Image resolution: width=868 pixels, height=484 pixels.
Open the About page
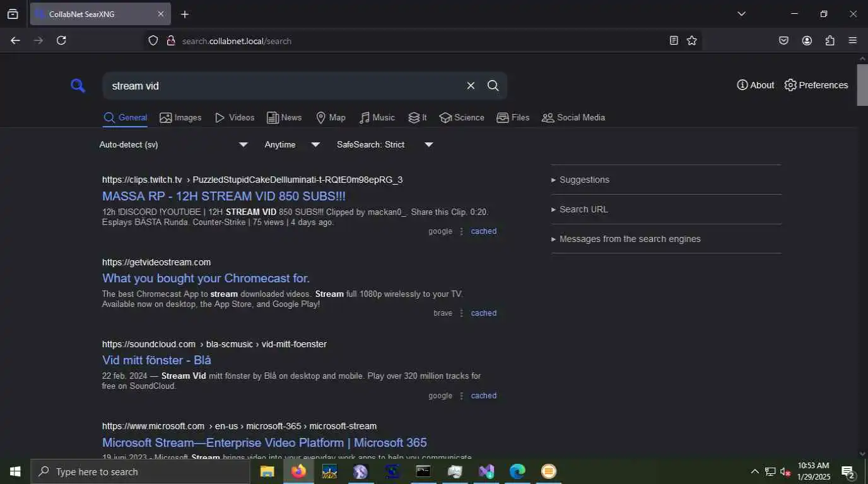coord(755,85)
